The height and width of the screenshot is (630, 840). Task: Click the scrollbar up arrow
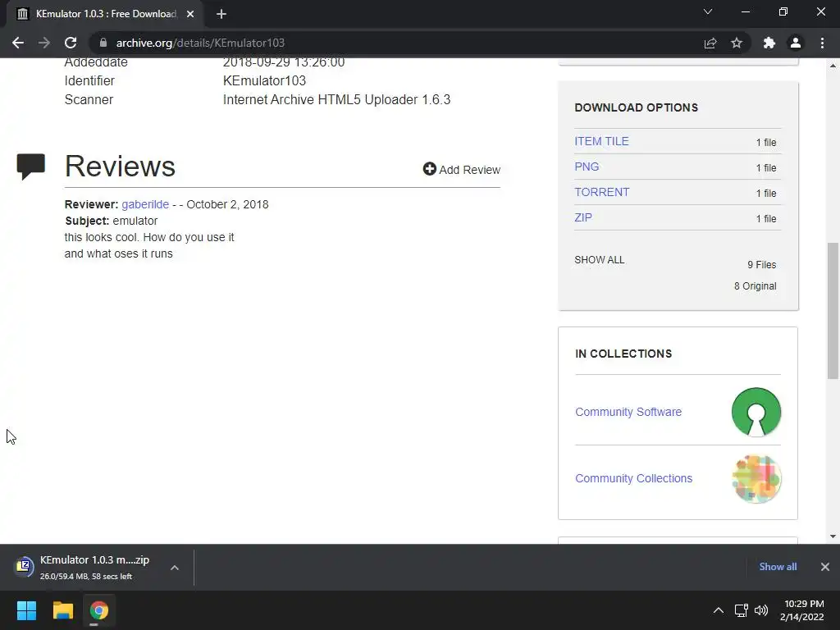pos(833,66)
